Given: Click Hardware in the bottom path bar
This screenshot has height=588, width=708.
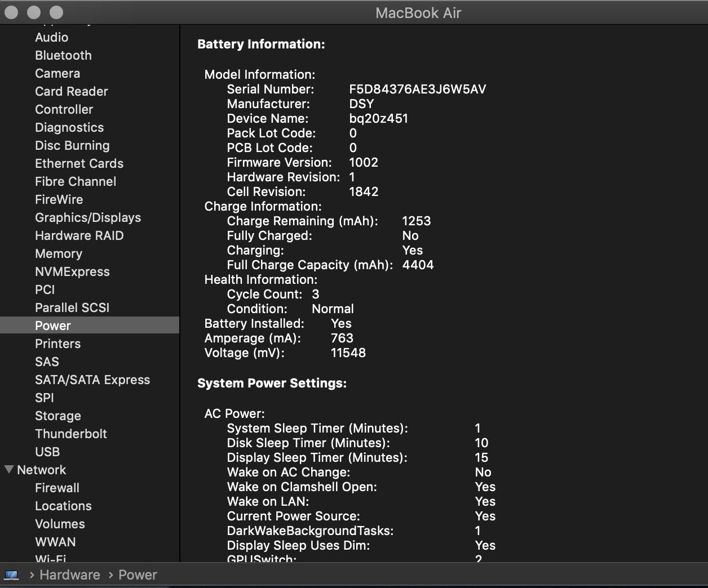Looking at the screenshot, I should click(70, 575).
